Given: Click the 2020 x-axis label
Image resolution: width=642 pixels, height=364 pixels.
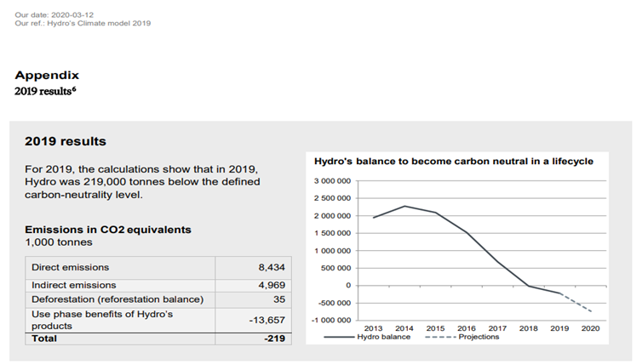Looking at the screenshot, I should coord(590,328).
